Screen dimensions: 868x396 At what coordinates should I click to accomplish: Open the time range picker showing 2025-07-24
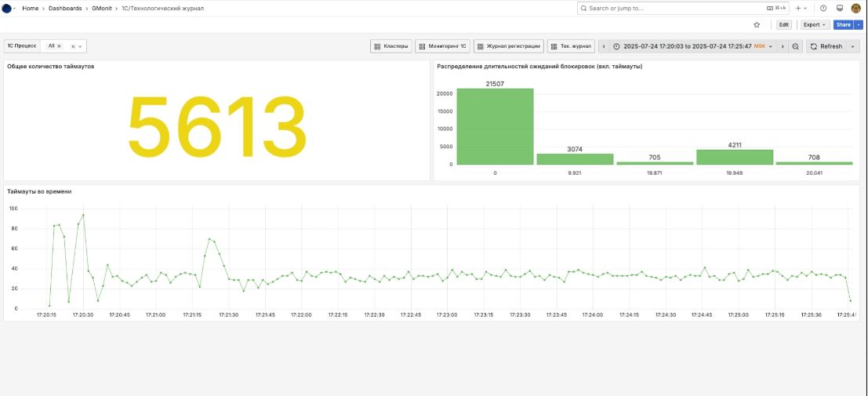pos(692,46)
